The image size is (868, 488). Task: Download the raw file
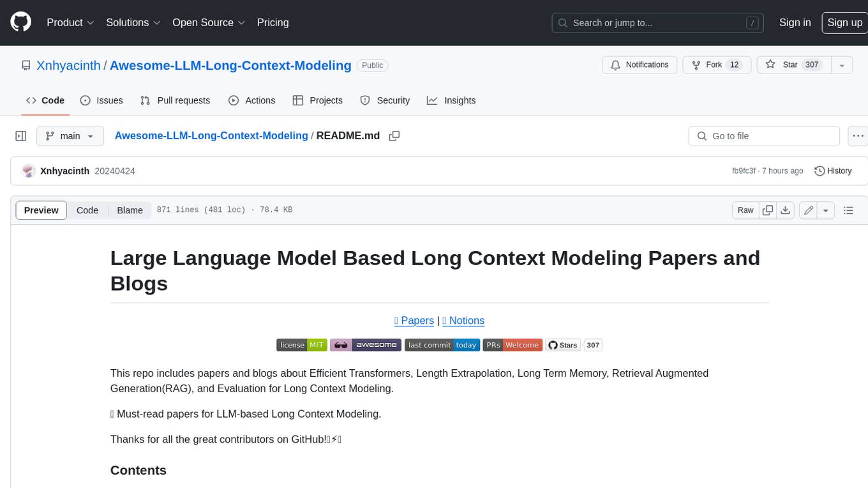coord(786,210)
